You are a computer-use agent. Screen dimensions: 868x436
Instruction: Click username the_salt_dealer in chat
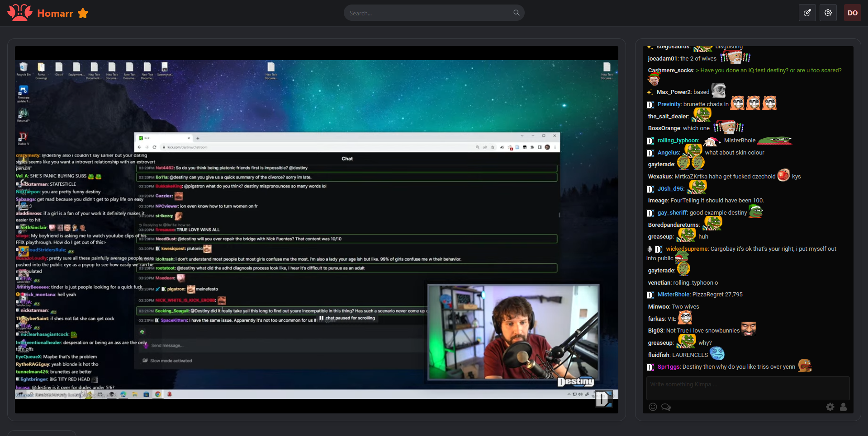click(668, 117)
